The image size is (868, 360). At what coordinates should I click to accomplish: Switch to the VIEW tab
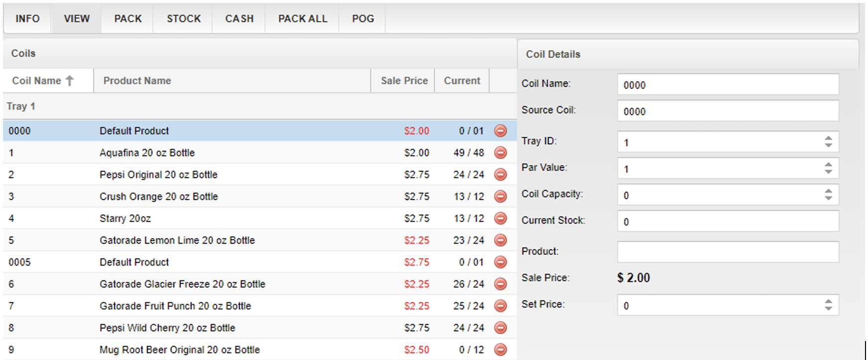click(77, 19)
